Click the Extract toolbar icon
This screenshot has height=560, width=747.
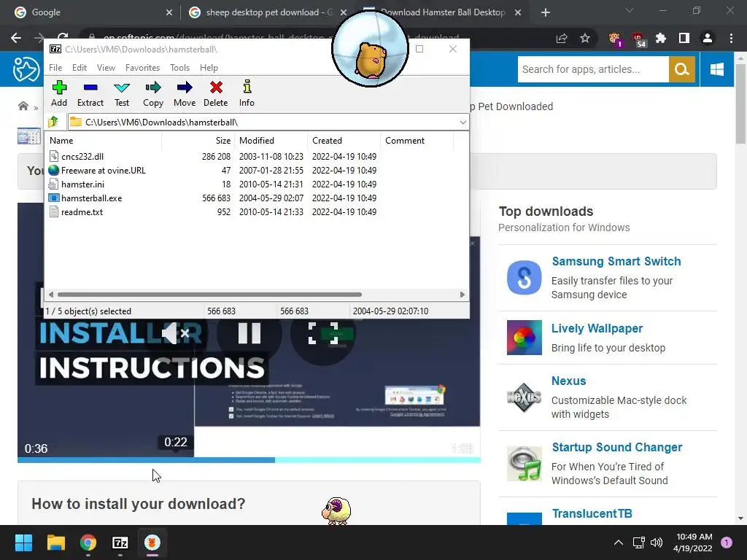click(90, 94)
